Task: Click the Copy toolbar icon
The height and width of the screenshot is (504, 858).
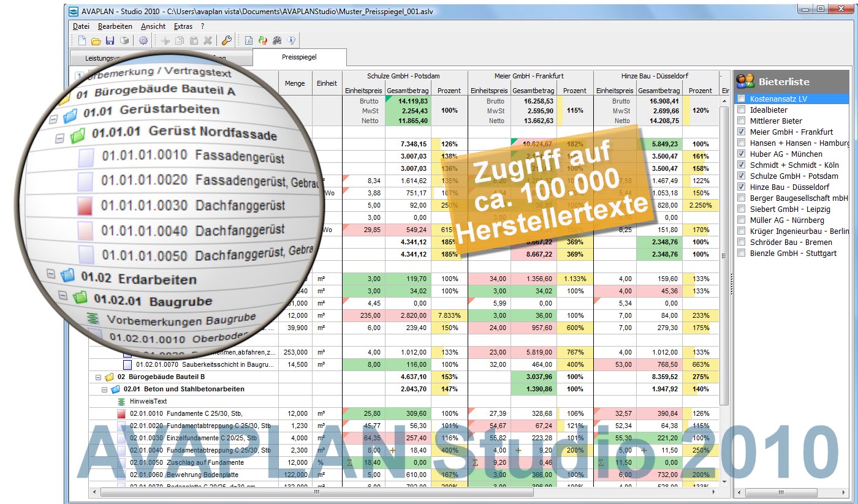Action: pos(180,41)
